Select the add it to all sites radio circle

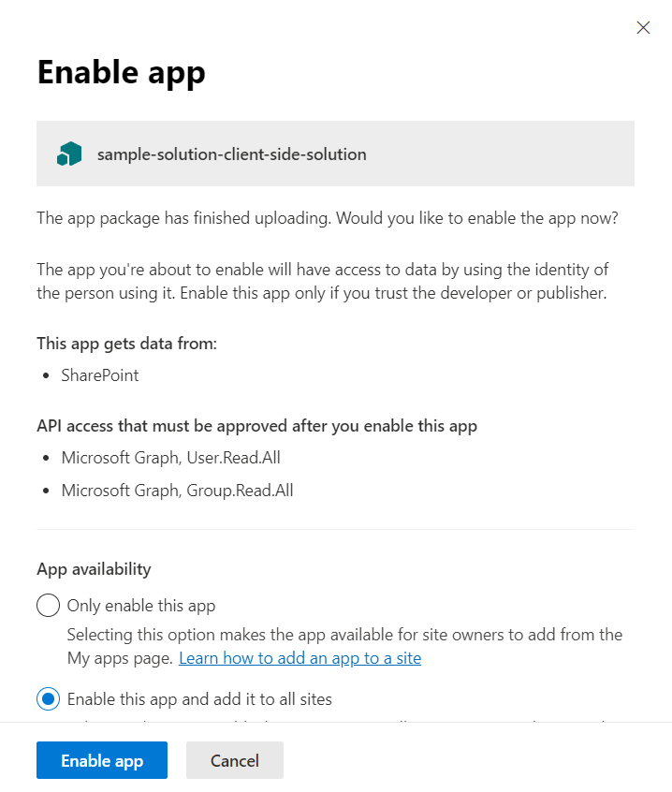[48, 699]
